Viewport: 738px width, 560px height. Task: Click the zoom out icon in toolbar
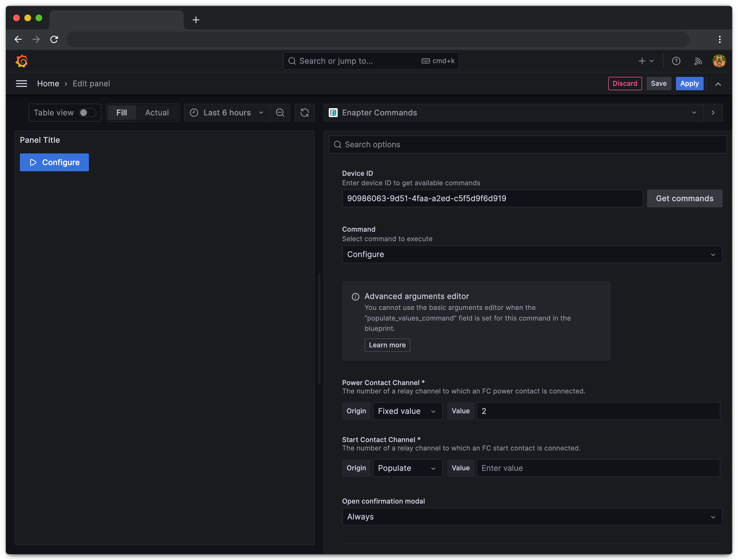280,112
